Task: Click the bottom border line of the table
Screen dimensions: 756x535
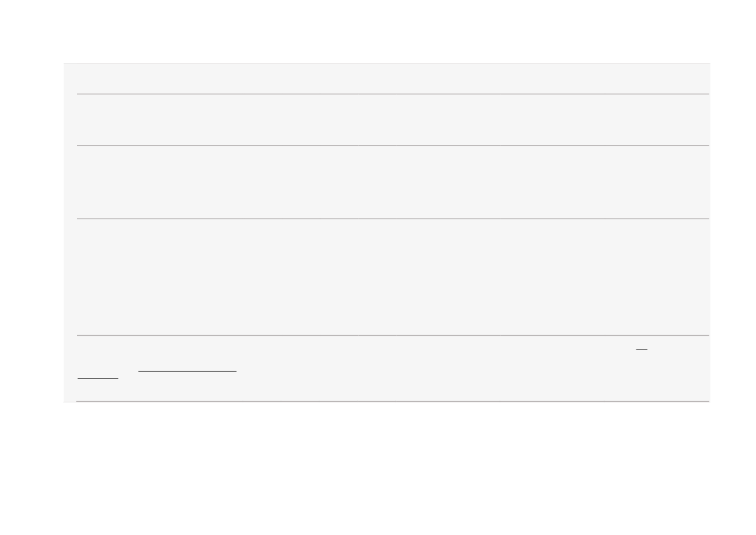Action: coord(393,401)
